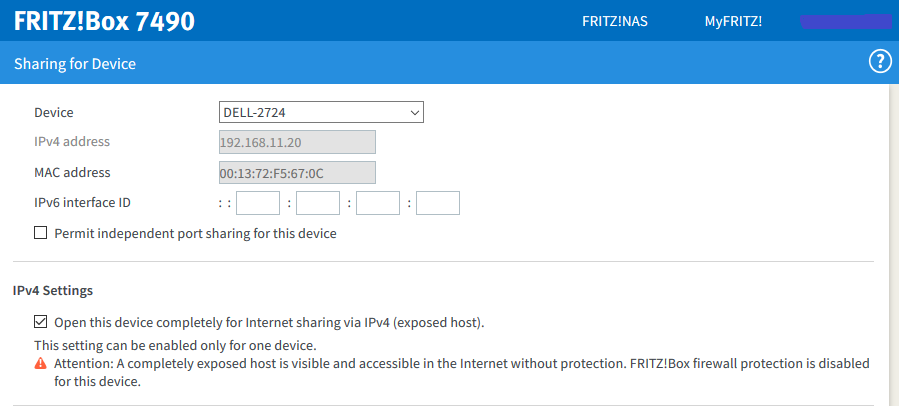Expand the Device dropdown showing DELL-2724
The height and width of the screenshot is (406, 899).
pos(321,113)
